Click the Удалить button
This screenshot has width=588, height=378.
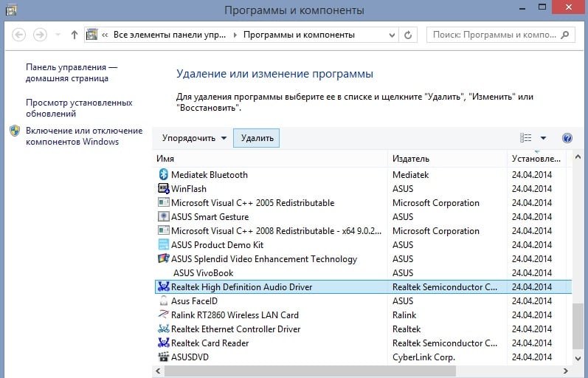point(257,138)
